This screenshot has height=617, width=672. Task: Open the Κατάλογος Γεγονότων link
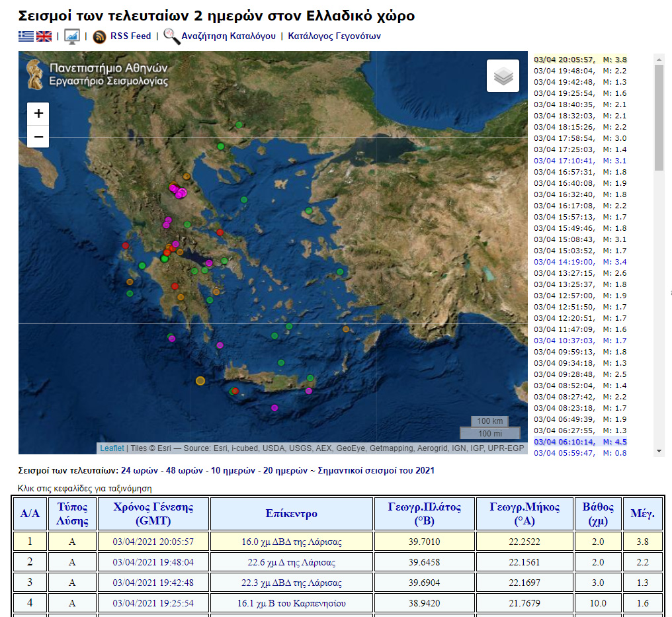(334, 36)
